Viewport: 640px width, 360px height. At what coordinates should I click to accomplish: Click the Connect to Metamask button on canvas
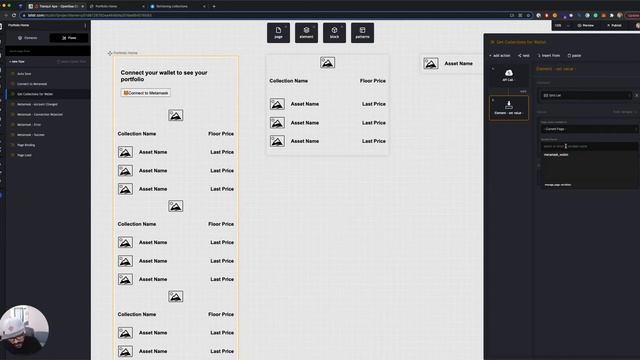click(x=146, y=93)
